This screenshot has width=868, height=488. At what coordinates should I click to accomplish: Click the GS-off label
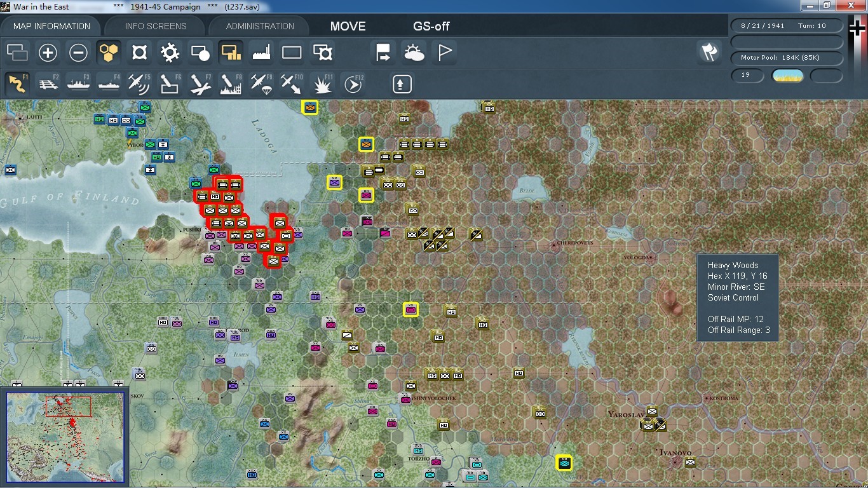point(431,26)
